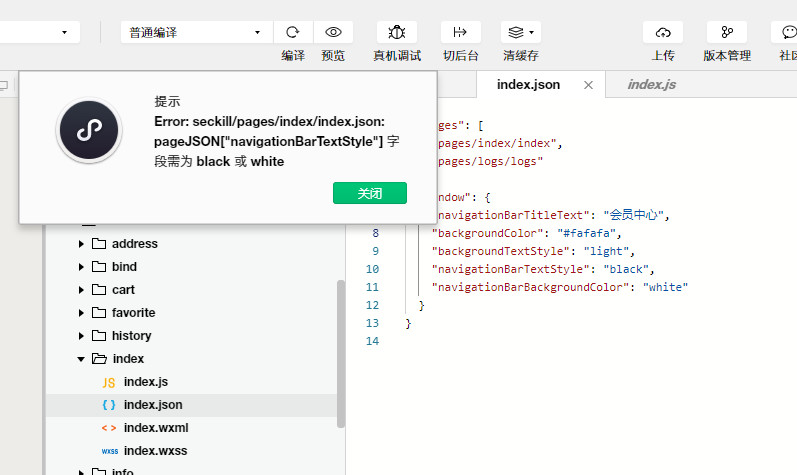Click the switch to background icon

point(460,32)
